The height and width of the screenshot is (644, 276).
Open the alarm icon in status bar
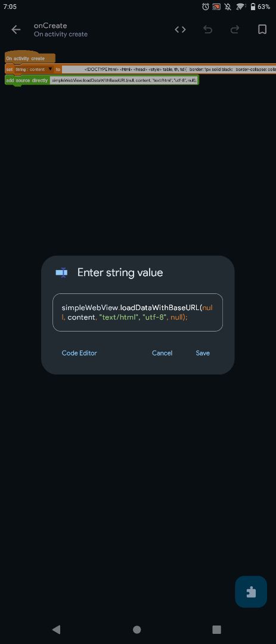point(206,7)
